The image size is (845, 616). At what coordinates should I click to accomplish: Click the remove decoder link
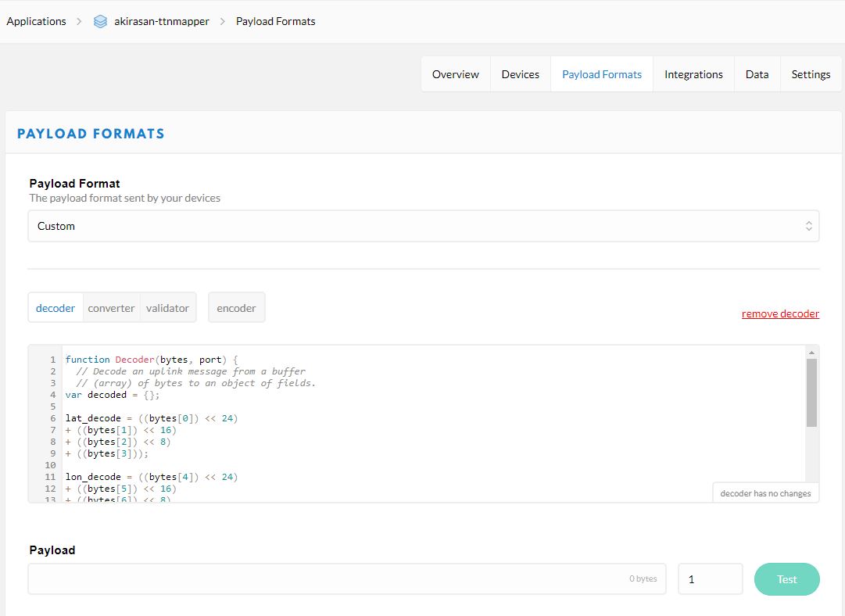click(780, 313)
